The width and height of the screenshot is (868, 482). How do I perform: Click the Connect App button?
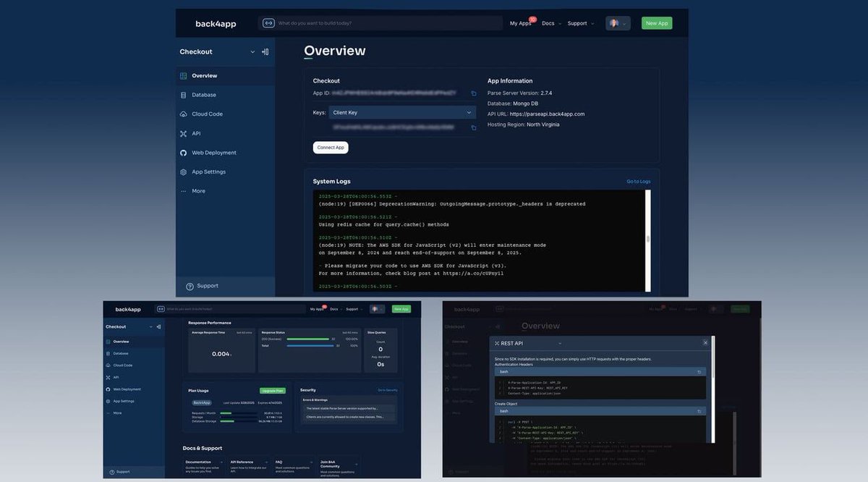pyautogui.click(x=331, y=148)
